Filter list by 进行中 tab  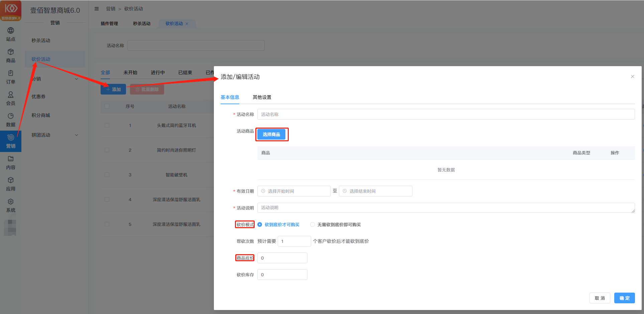click(158, 72)
